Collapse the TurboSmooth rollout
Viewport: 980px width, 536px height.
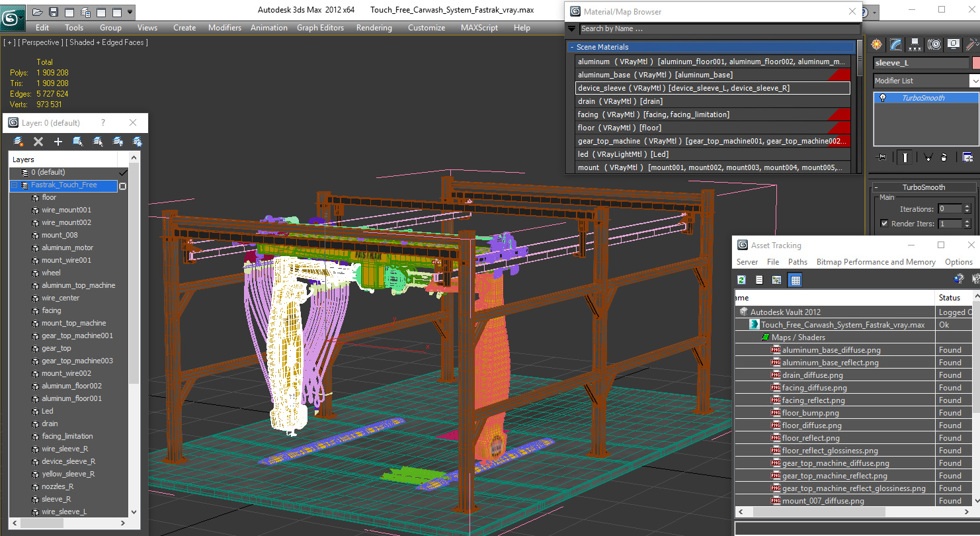924,187
